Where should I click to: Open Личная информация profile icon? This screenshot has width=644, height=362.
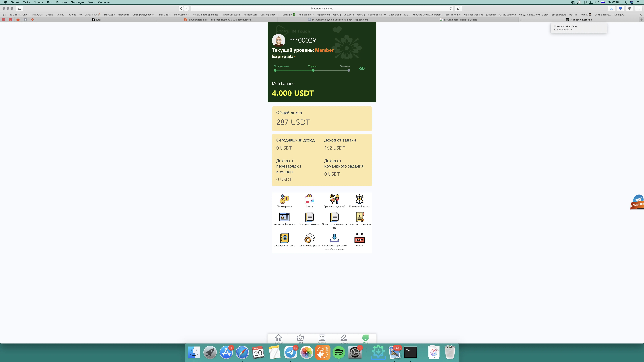[x=284, y=217]
